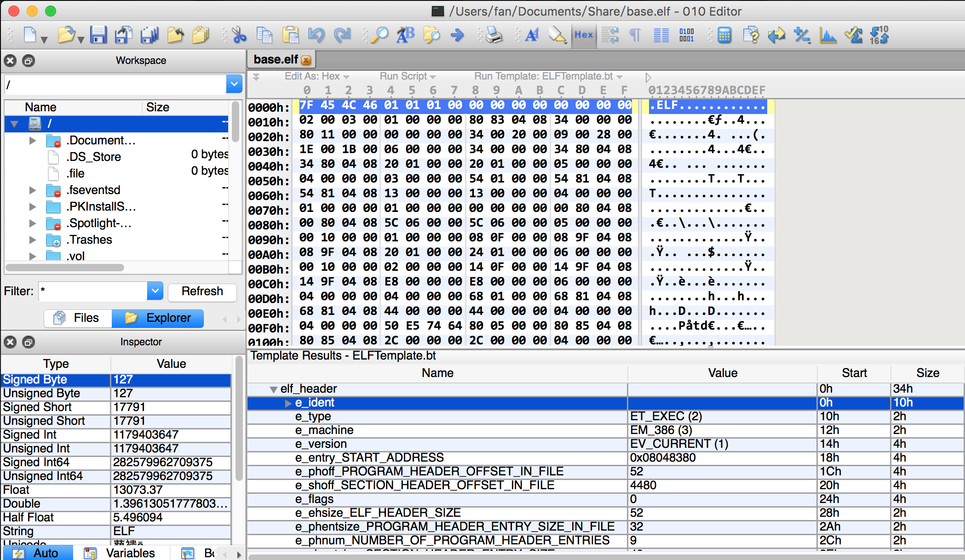This screenshot has width=965, height=560.
Task: Expand the e_ident template node
Action: coord(288,403)
